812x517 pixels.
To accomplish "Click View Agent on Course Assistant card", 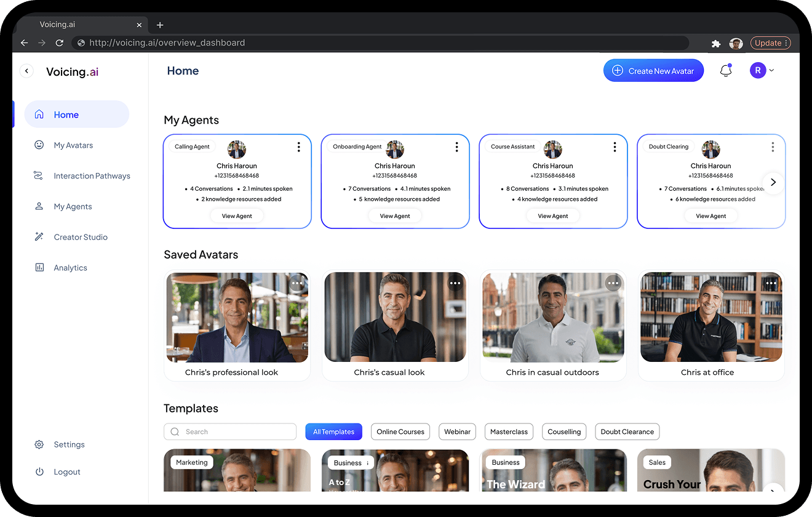I will [x=553, y=216].
